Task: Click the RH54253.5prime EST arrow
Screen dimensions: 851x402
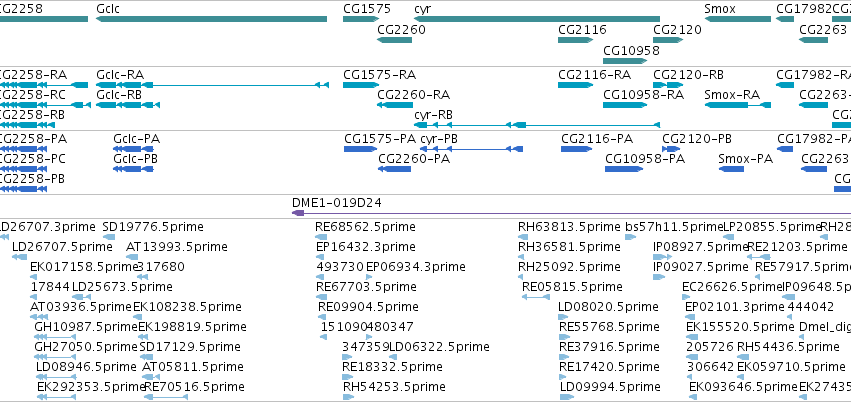Action: coord(348,397)
